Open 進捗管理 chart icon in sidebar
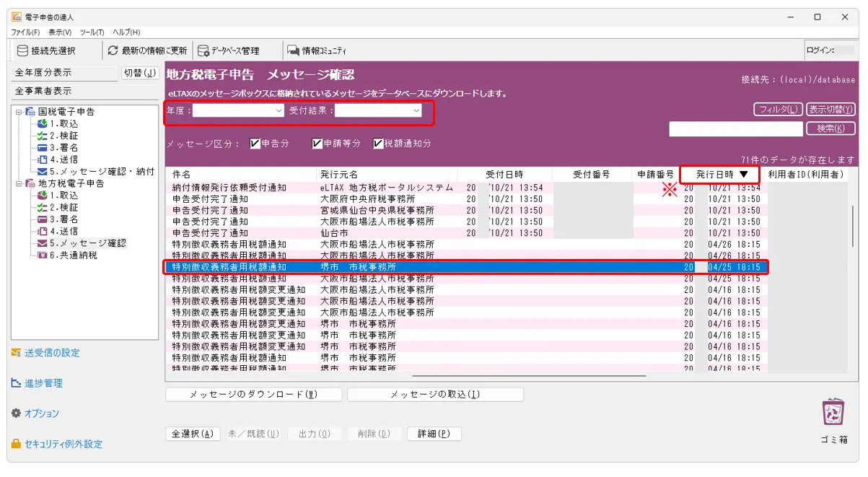 (16, 383)
